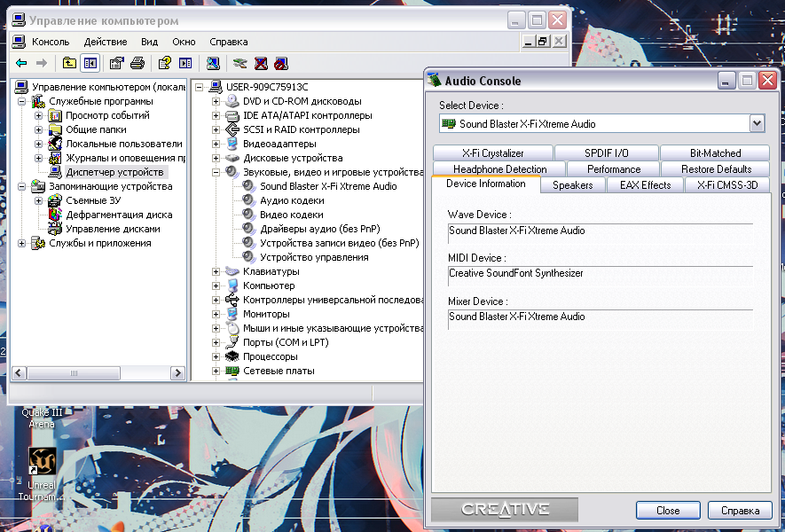
Task: Collapse the Звуковые, видео и игровые устройства node
Action: point(216,172)
